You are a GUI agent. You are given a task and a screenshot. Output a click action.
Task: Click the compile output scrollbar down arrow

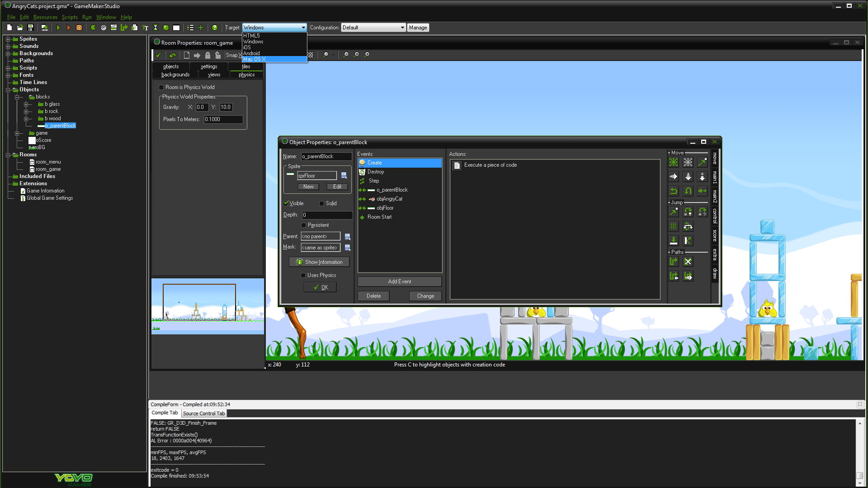click(x=860, y=484)
